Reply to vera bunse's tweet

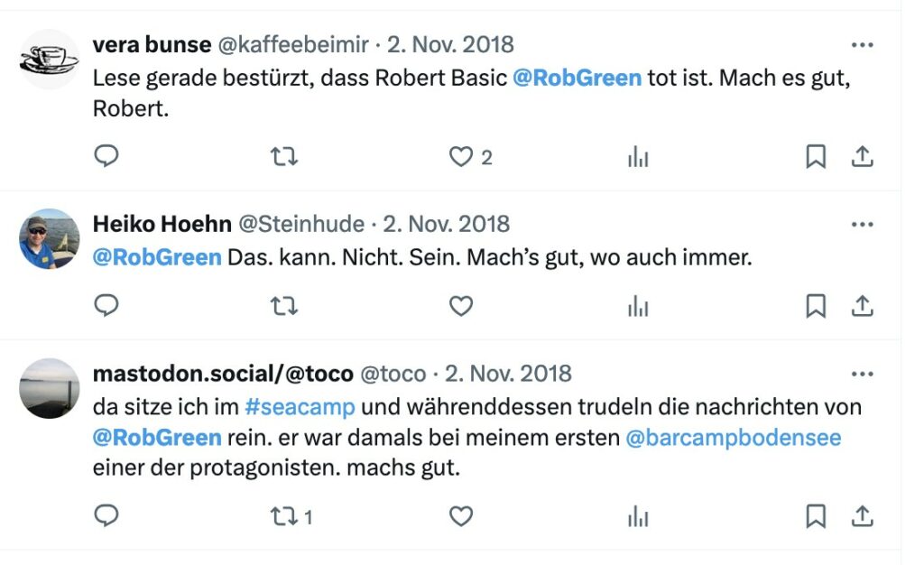point(106,156)
